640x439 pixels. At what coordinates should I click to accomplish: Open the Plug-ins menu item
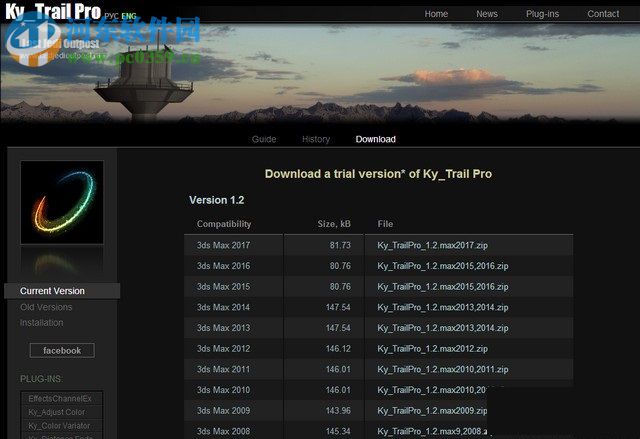tap(542, 14)
